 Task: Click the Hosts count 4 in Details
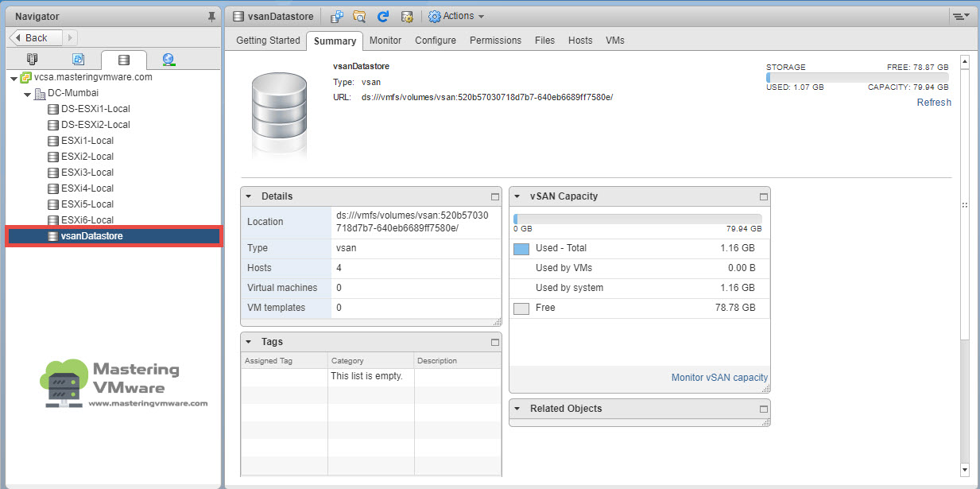(339, 268)
